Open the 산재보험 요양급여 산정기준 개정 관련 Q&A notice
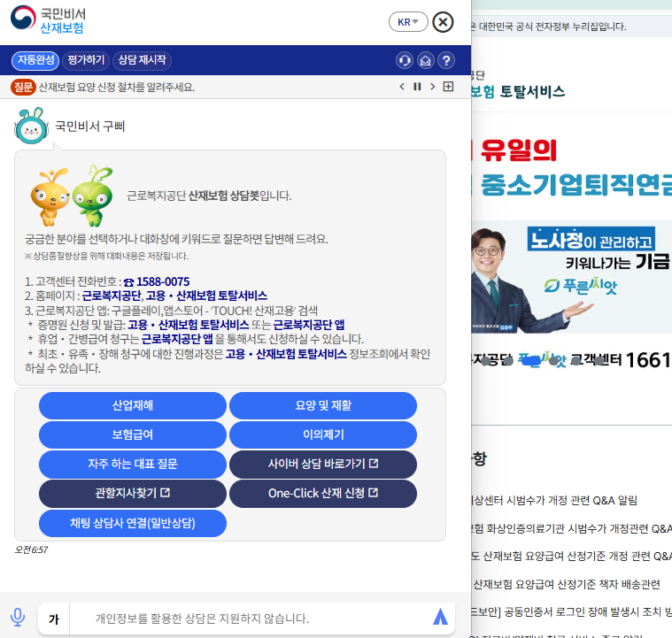Image resolution: width=672 pixels, height=638 pixels. 572,556
